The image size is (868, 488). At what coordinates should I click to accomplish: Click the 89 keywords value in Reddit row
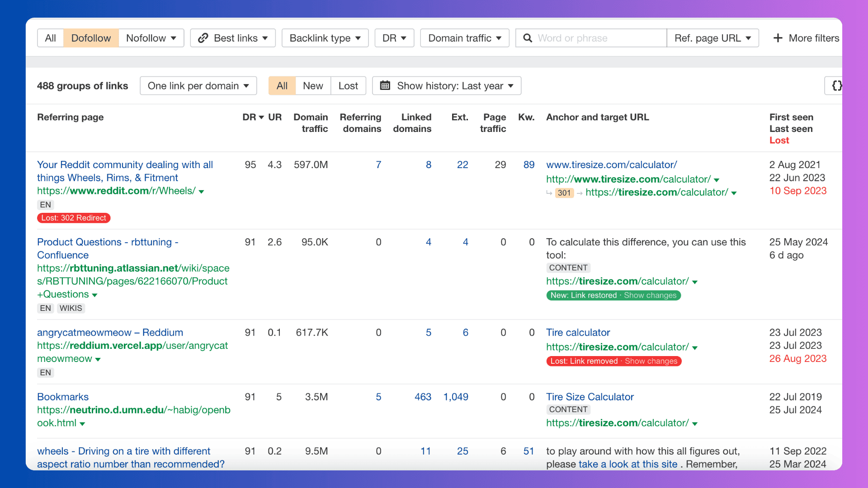[529, 164]
